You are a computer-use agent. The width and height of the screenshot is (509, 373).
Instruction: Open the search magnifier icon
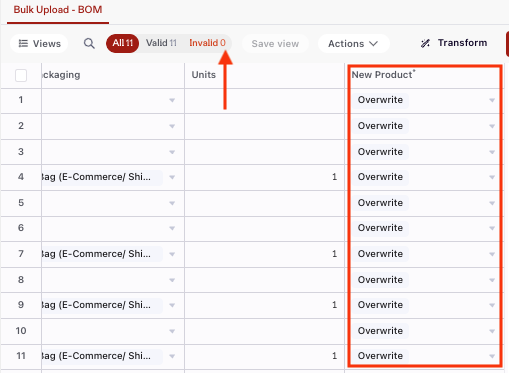click(x=89, y=43)
